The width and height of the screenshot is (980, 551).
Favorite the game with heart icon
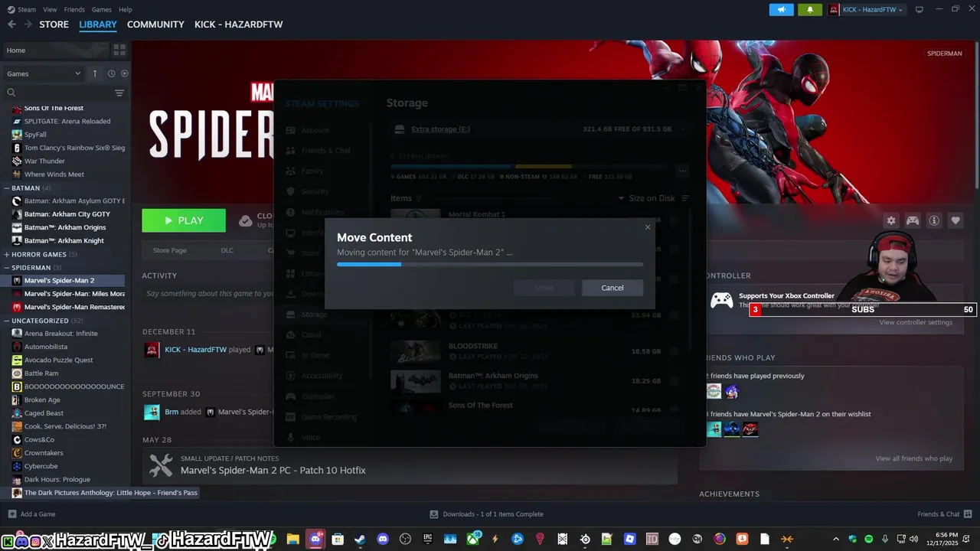pyautogui.click(x=955, y=220)
